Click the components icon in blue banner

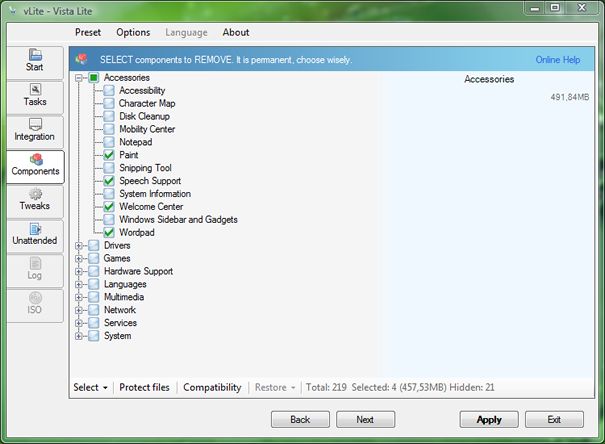[81, 59]
